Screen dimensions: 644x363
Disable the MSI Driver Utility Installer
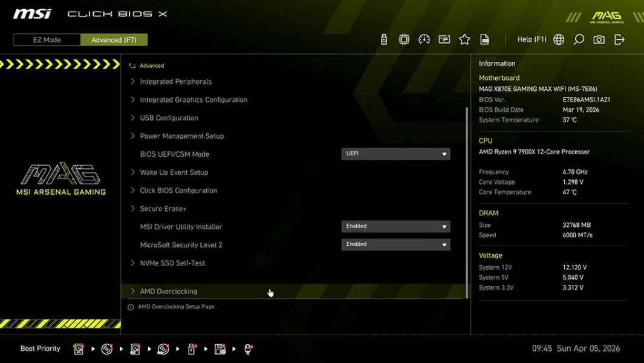[395, 226]
